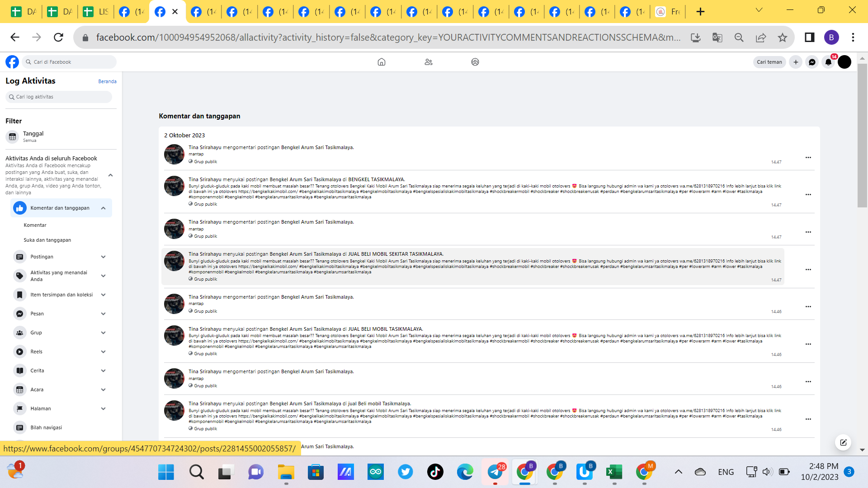This screenshot has width=868, height=488.
Task: Click the Pesan messenger category icon
Action: point(19,314)
